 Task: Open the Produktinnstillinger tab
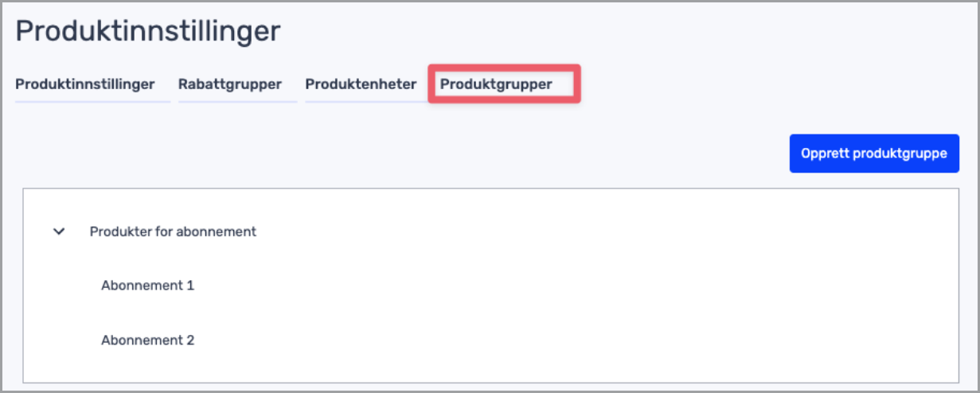coord(85,84)
